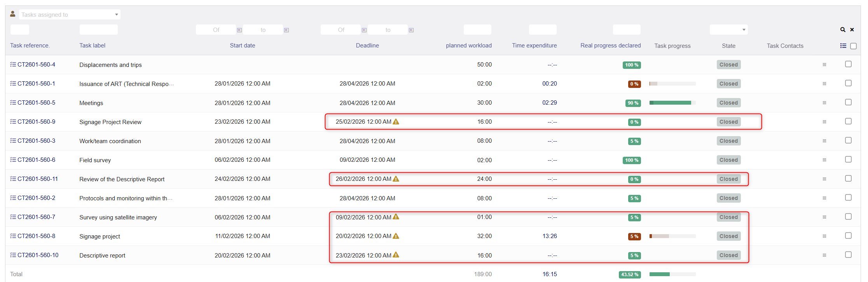Click warning icon on Descriptive report deadline
868x282 pixels.
pyautogui.click(x=396, y=255)
